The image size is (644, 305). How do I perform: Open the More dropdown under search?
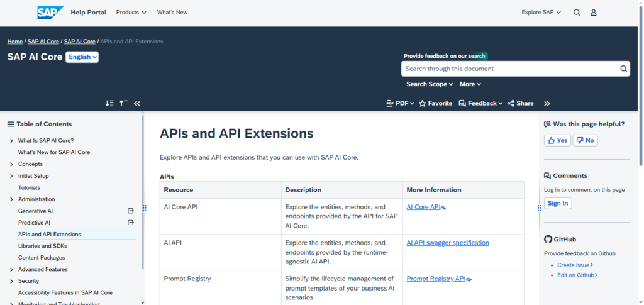(470, 84)
